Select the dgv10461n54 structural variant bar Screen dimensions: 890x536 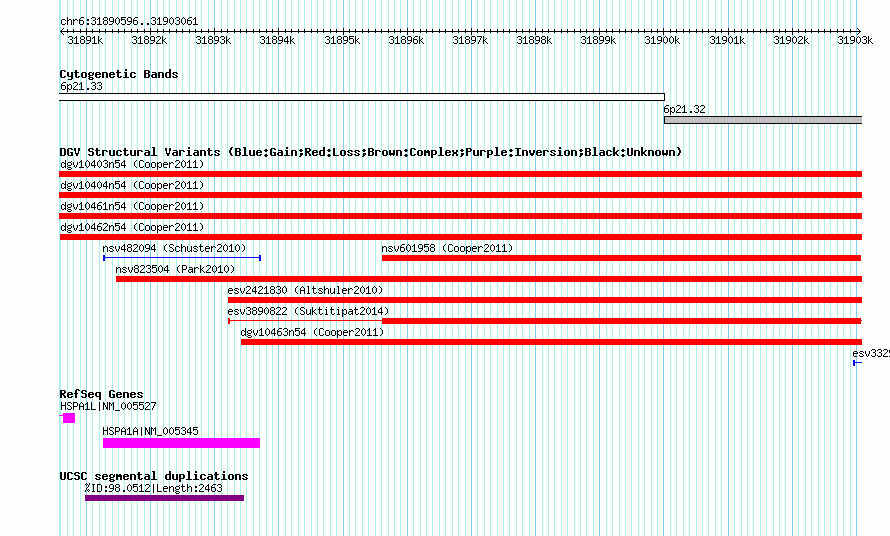[x=460, y=216]
